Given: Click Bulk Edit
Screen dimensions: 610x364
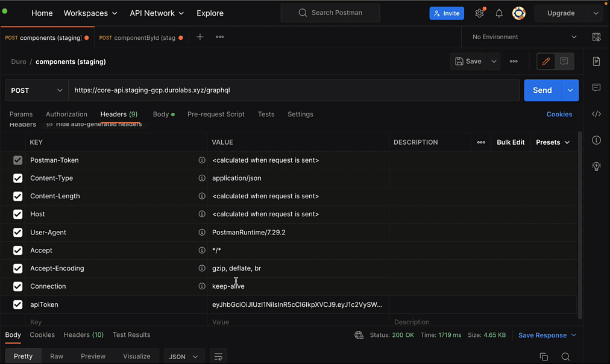Looking at the screenshot, I should click(x=511, y=142).
